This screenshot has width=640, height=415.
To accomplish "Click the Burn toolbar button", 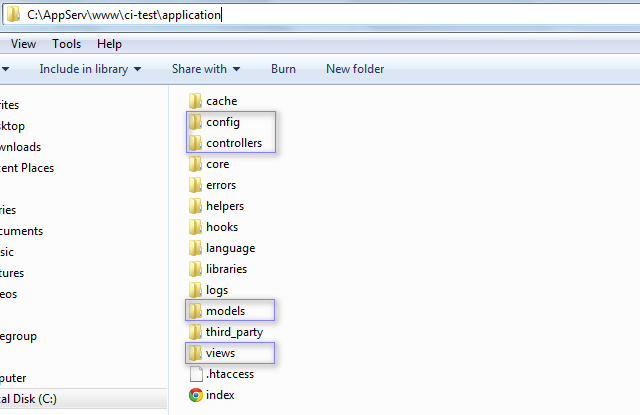I will pyautogui.click(x=283, y=69).
